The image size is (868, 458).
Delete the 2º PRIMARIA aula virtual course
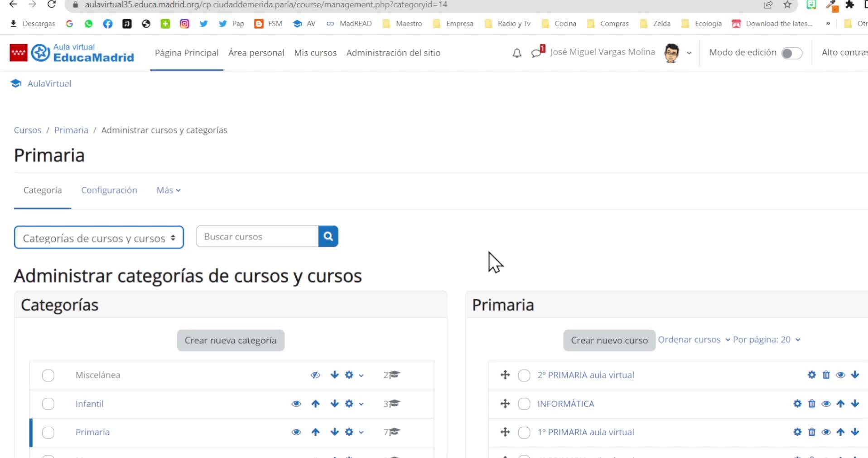[x=826, y=375]
